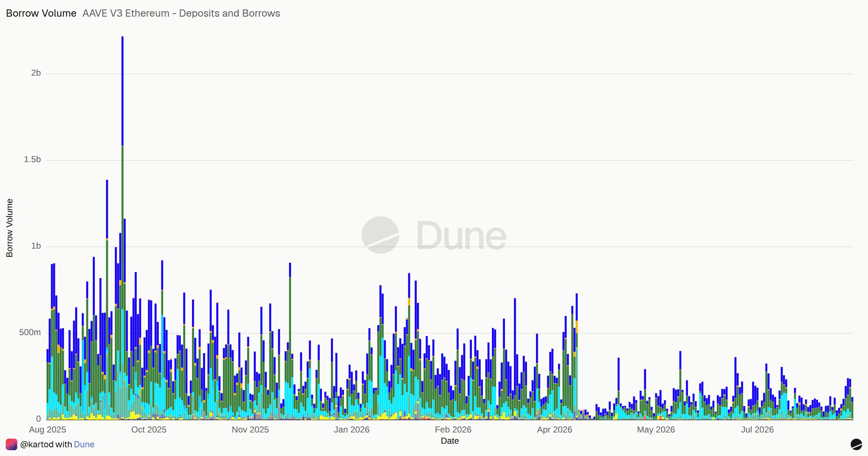Click the 1b y-axis label

[x=36, y=246]
